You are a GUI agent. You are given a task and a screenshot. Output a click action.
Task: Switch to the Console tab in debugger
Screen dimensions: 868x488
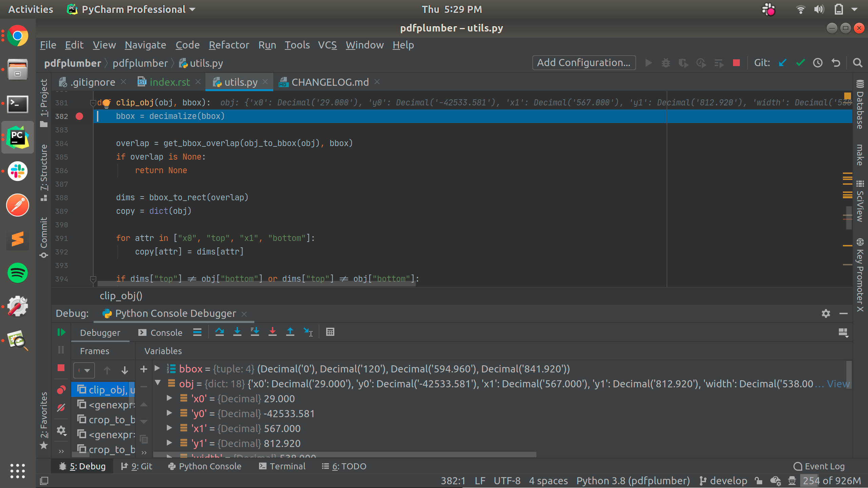(160, 333)
